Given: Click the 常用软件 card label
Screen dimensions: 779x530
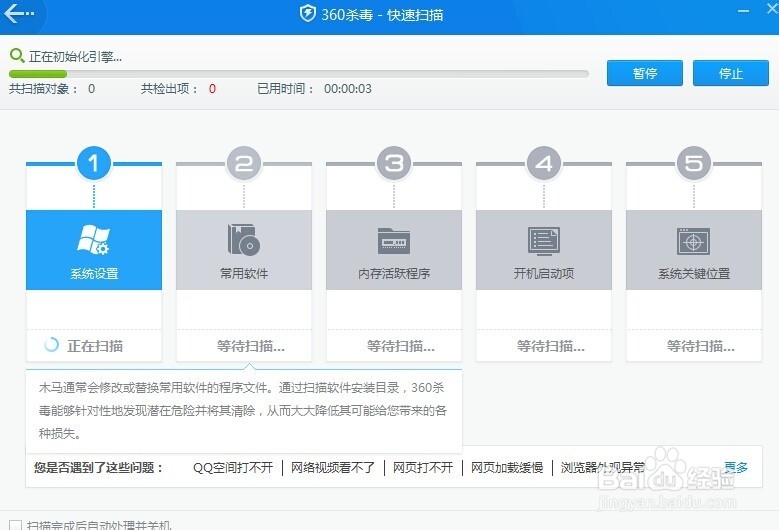Looking at the screenshot, I should tap(244, 273).
